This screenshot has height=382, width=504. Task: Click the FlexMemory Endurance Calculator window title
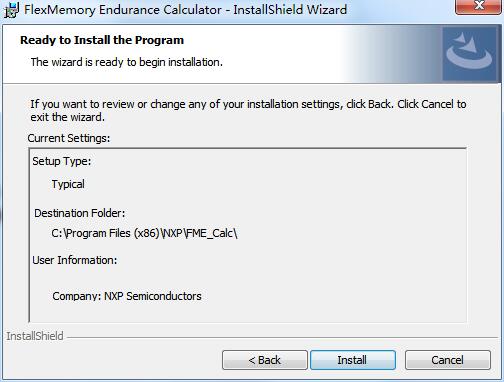[185, 10]
